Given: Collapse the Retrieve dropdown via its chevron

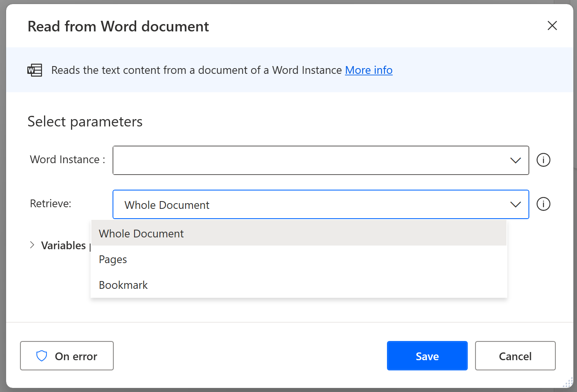Looking at the screenshot, I should pyautogui.click(x=515, y=204).
